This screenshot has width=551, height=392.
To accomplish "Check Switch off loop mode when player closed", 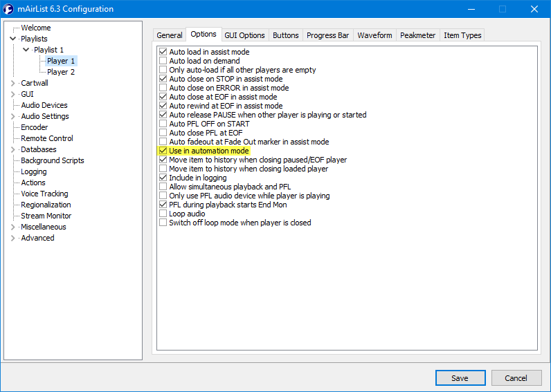I will pos(163,223).
